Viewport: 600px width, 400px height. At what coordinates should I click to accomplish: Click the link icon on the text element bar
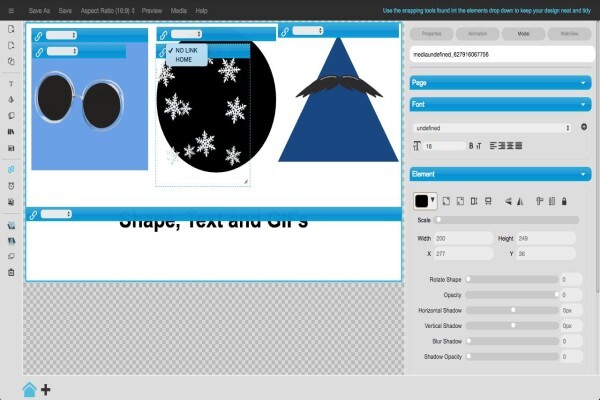(x=33, y=215)
